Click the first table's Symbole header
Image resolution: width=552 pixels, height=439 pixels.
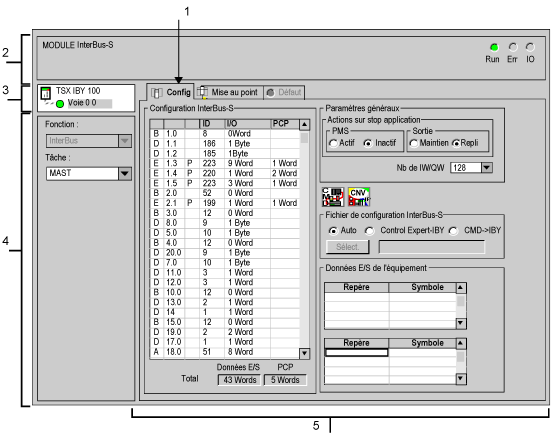click(422, 287)
